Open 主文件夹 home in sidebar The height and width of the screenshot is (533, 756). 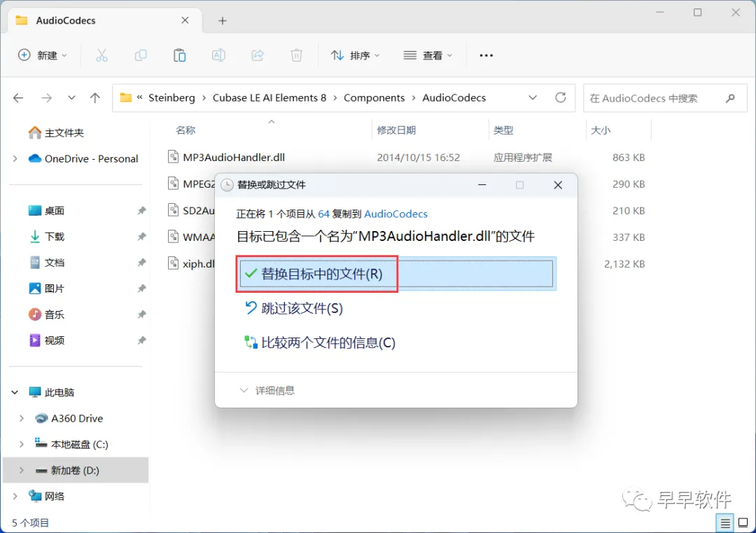(x=56, y=132)
